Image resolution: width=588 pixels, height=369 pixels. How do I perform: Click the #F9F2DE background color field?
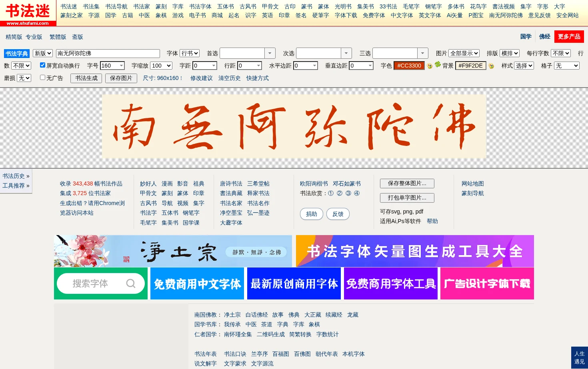(471, 66)
